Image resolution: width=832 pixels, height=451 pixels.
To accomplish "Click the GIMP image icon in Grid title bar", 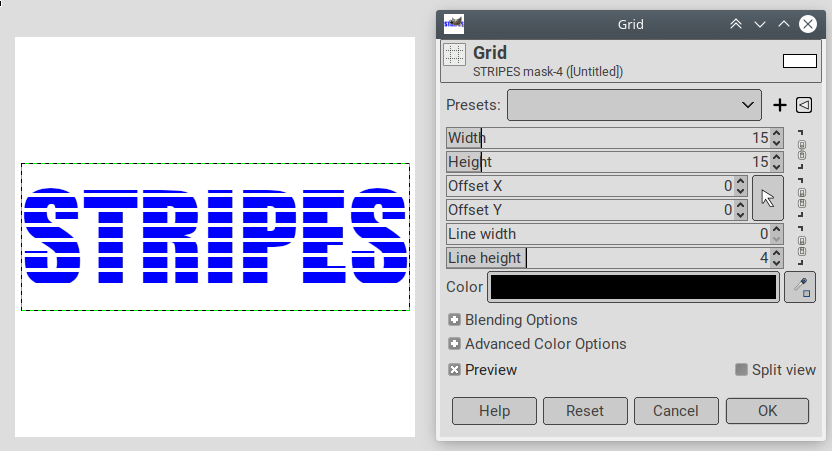I will pos(454,24).
